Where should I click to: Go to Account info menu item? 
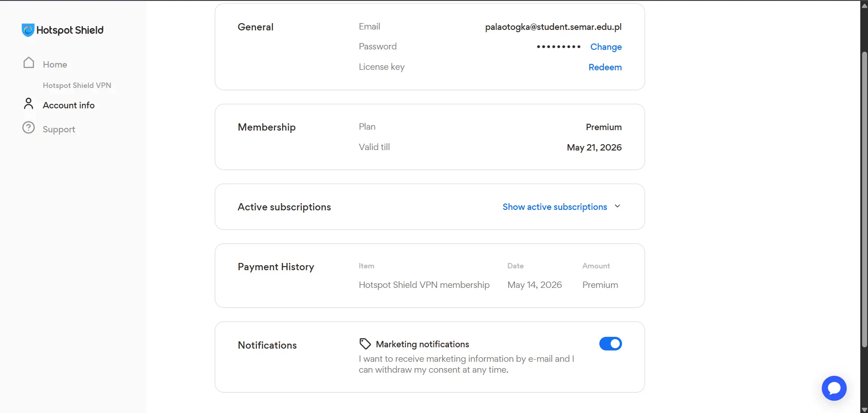point(69,105)
